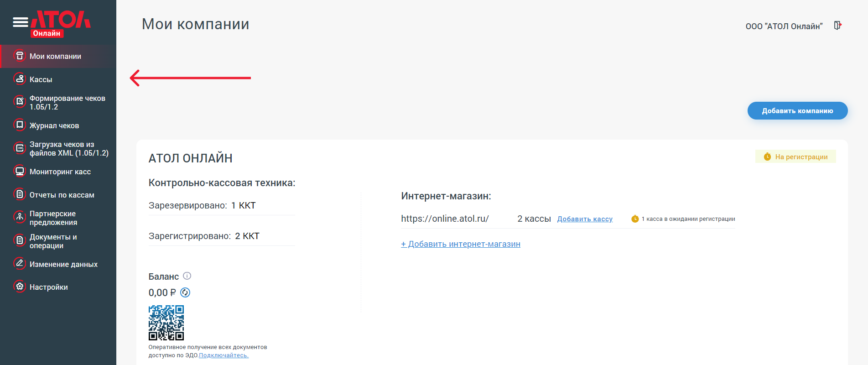
Task: Click the 0,00 ₽ balance value
Action: click(162, 292)
